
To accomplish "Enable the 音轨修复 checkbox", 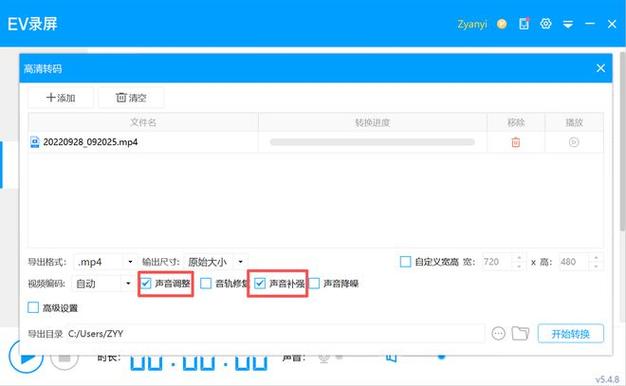I will 206,283.
